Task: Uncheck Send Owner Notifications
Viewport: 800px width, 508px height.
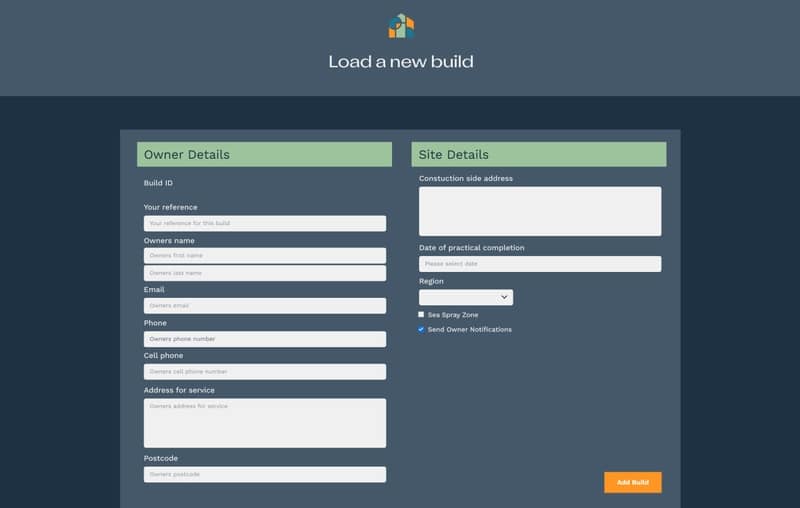Action: click(421, 329)
